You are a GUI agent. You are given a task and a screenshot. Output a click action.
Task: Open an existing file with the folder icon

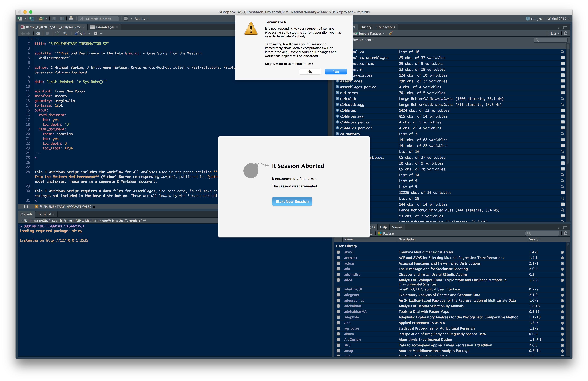[x=41, y=19]
